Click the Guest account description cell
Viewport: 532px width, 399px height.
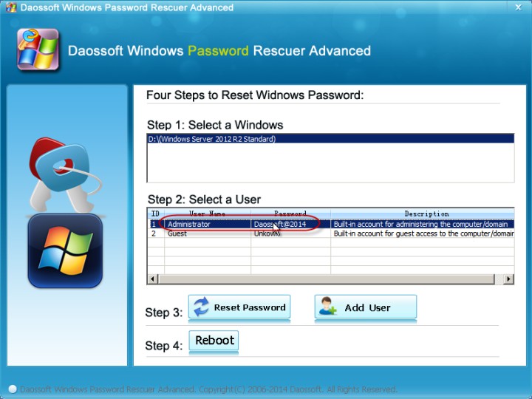point(423,233)
